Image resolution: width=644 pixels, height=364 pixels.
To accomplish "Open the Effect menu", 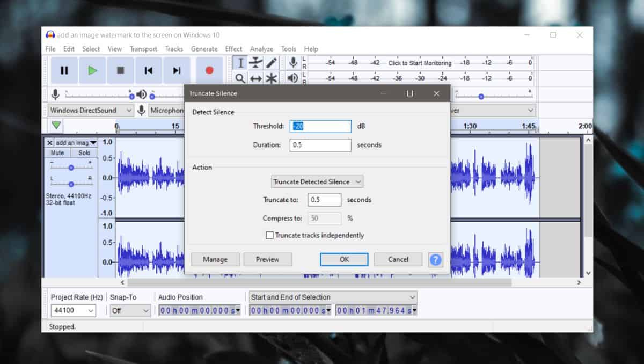I will coord(233,49).
